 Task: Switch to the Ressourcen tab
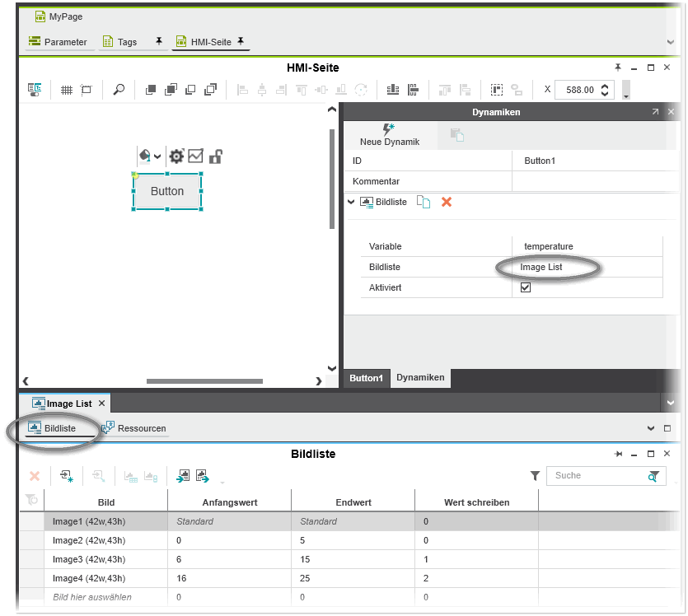[x=134, y=428]
